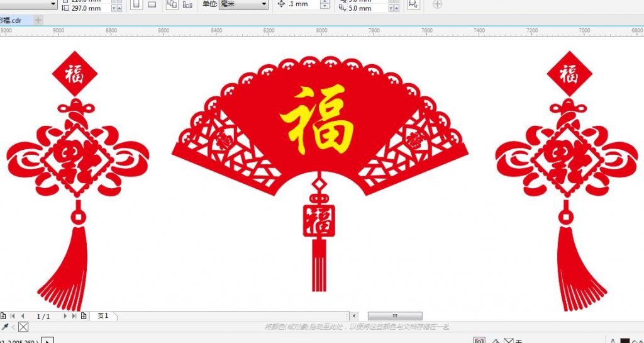Screen dimensions: 644x343
Task: Open the units 毫米 dropdown
Action: (243, 4)
